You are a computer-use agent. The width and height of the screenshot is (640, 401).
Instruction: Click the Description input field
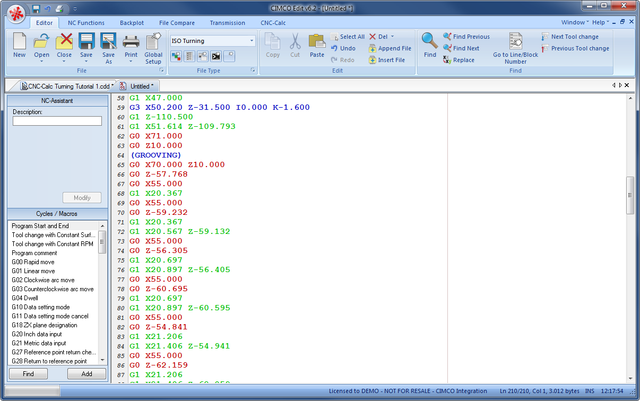(x=57, y=121)
